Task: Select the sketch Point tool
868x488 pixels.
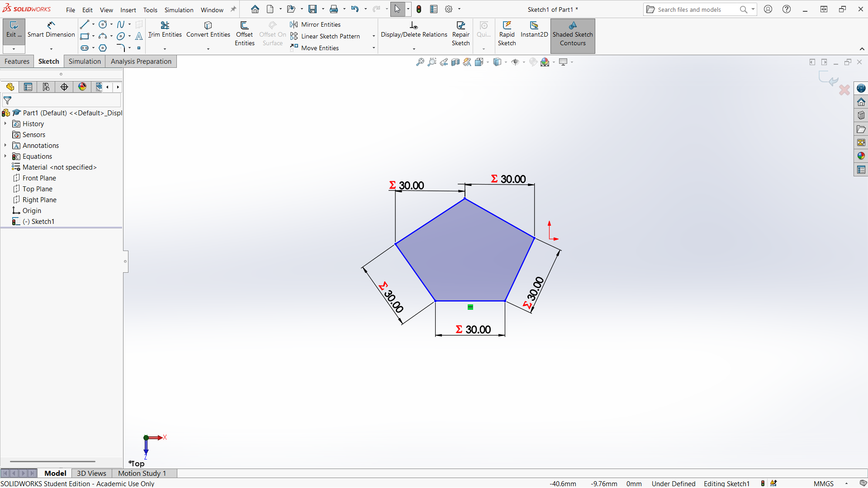Action: coord(139,48)
